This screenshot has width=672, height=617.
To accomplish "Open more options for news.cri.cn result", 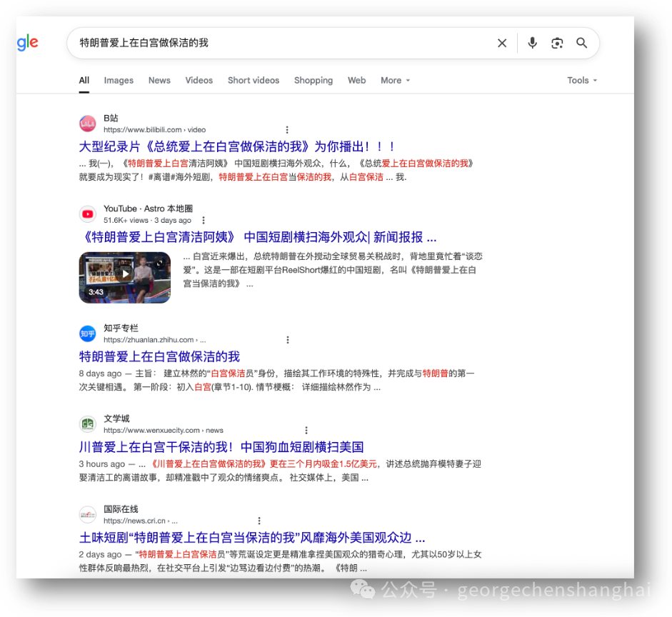I will (259, 521).
